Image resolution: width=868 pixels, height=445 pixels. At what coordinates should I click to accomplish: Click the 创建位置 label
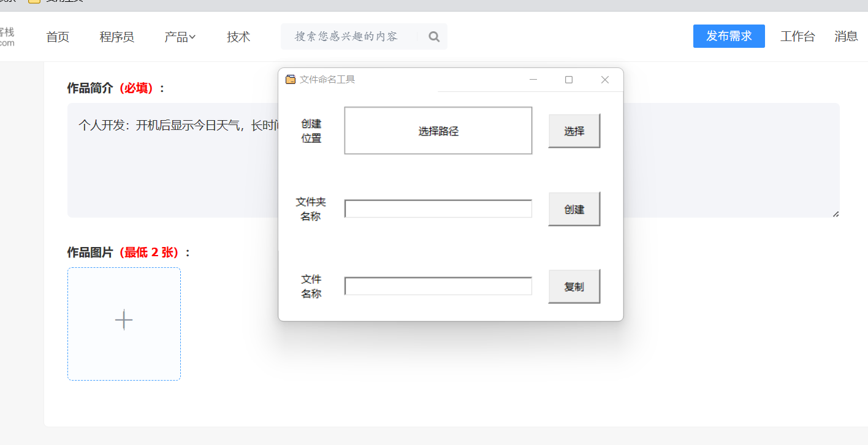pyautogui.click(x=311, y=131)
